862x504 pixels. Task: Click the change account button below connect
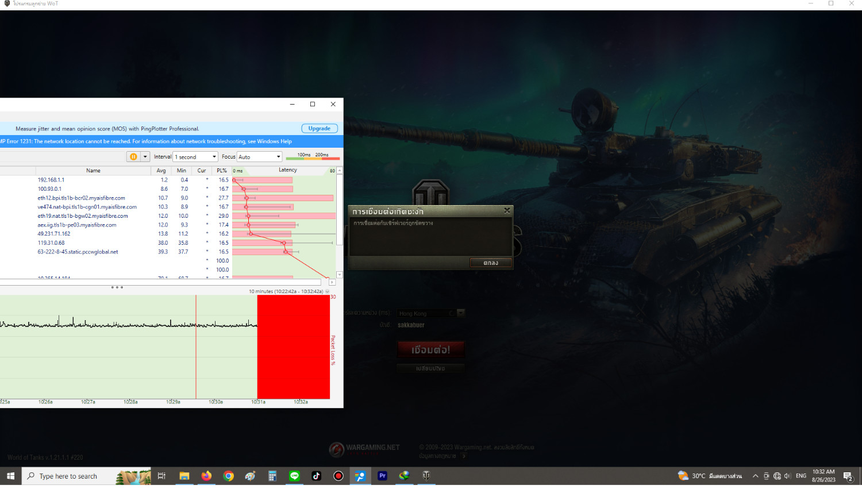point(430,368)
